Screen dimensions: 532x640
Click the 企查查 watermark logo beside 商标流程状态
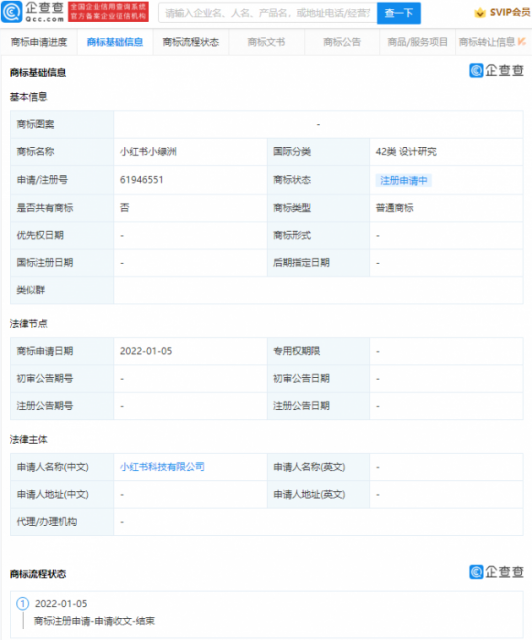(496, 572)
